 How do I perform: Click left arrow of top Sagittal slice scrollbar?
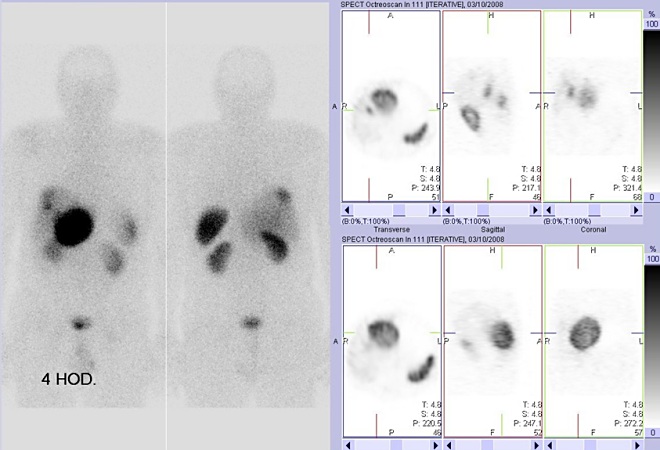tap(449, 210)
